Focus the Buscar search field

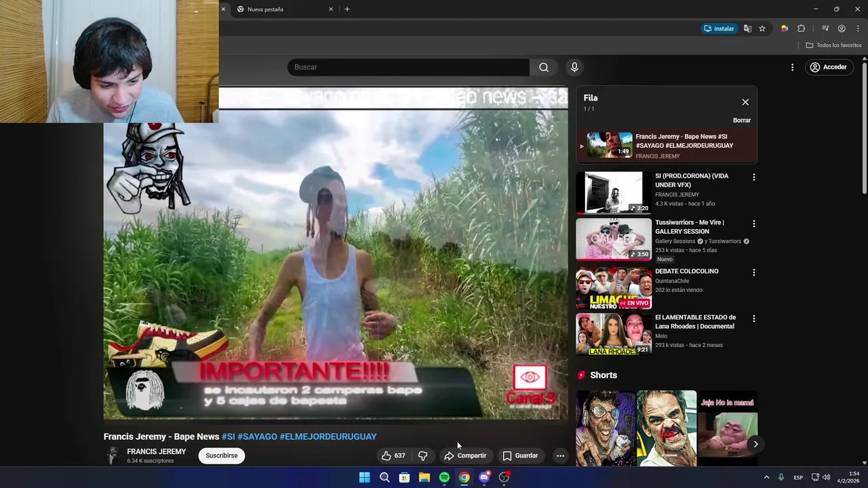pos(408,67)
